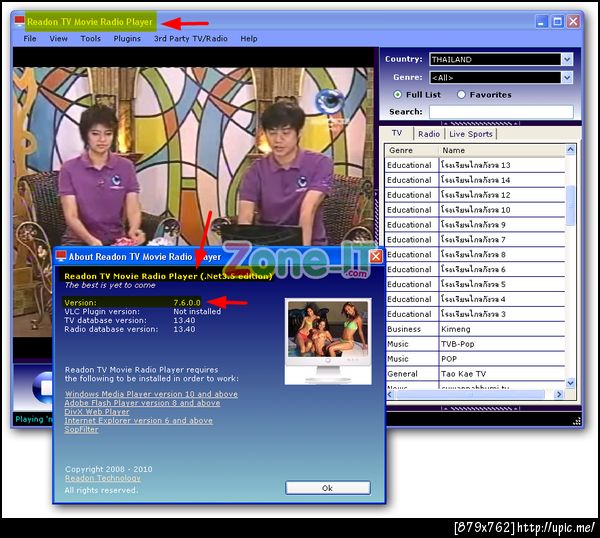Select the Educational channel numbered 7

coord(475,240)
